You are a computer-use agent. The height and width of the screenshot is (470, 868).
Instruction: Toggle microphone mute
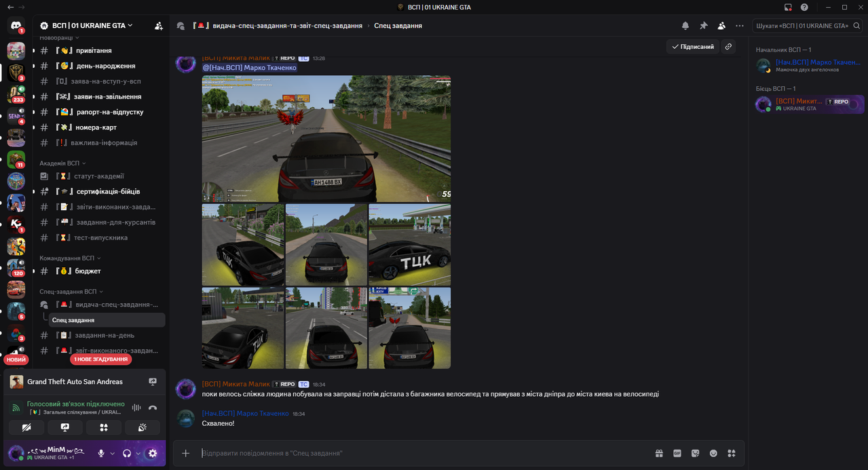[101, 453]
